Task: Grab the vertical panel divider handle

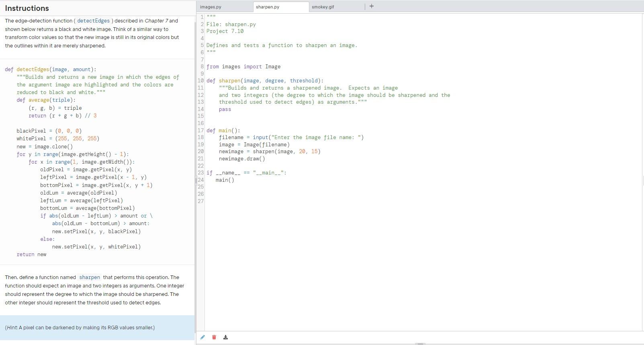Action: 196,181
